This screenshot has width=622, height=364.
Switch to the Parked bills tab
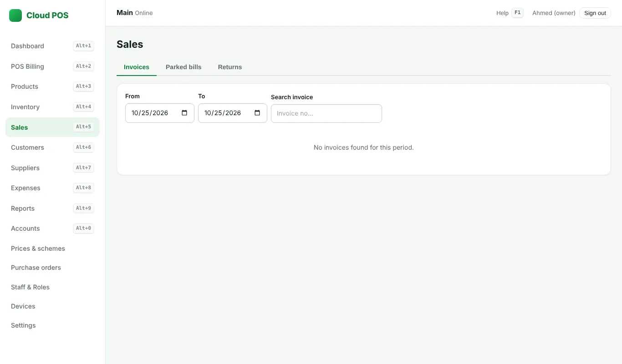pos(184,67)
